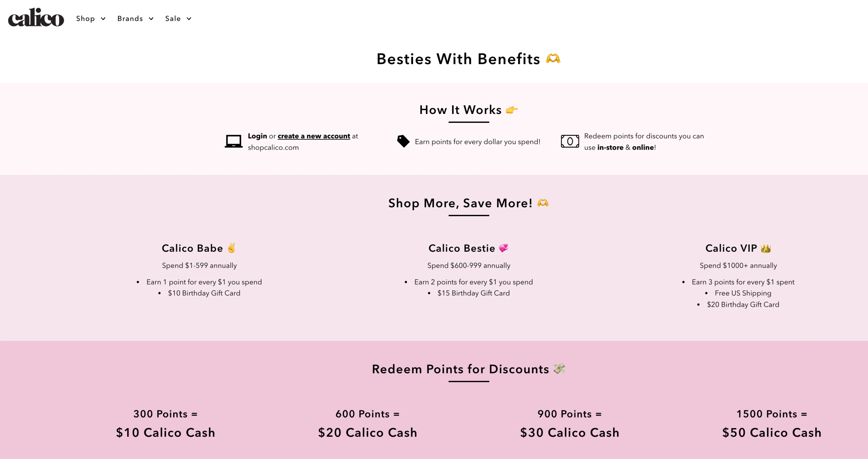Click the Calico Babe tier title
Viewport: 868px width, 459px height.
point(192,248)
